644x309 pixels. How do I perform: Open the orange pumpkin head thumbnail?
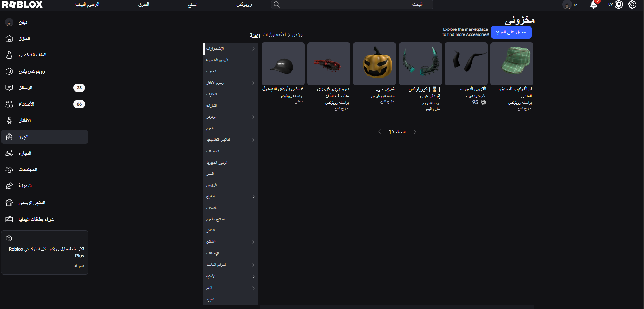[x=375, y=64]
